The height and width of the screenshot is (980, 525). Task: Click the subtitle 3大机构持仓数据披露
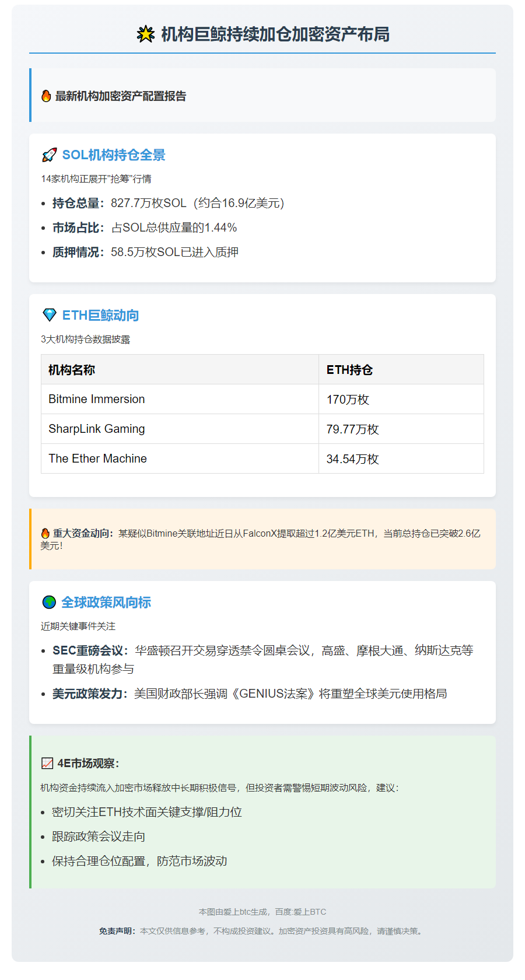click(x=86, y=339)
